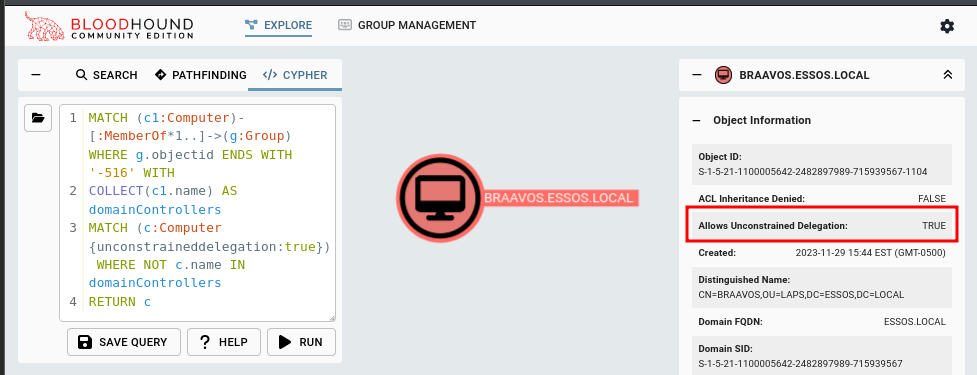Open the saved queries folder icon

point(38,118)
